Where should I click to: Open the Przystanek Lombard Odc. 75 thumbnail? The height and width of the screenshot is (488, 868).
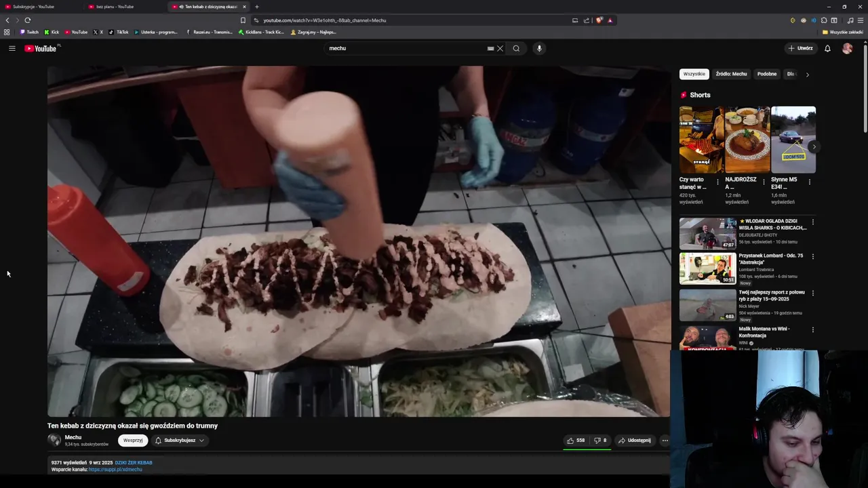pyautogui.click(x=708, y=268)
